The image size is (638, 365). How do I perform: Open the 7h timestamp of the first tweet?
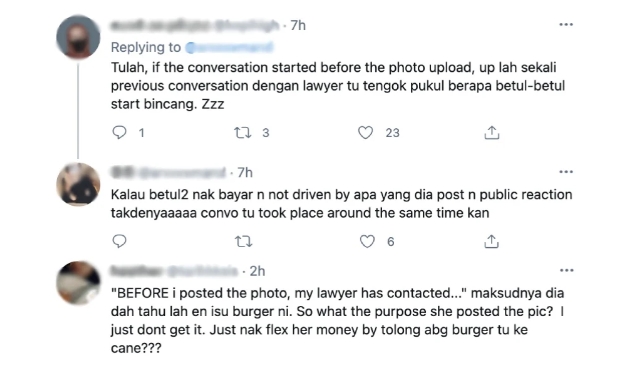click(298, 26)
